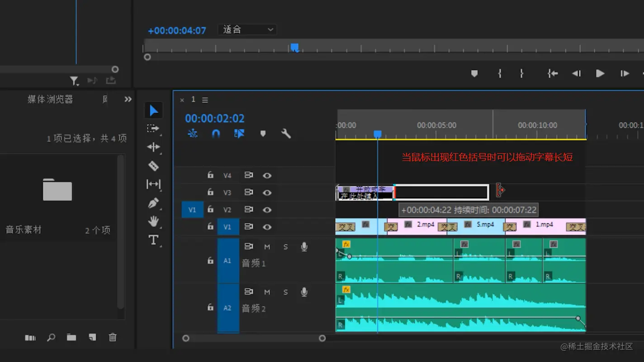644x362 pixels.
Task: Select clip 2.mp4 on V1
Action: [417, 226]
